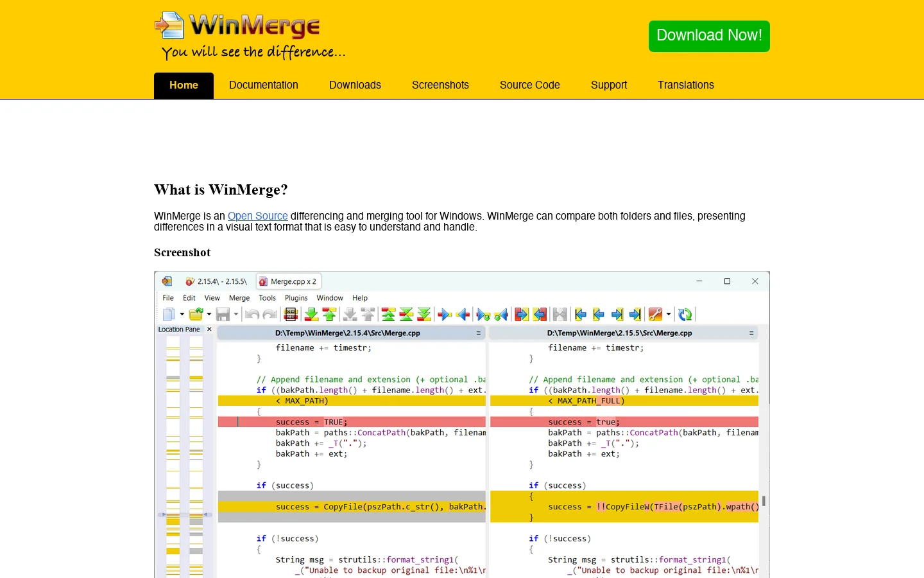This screenshot has height=578, width=924.
Task: Click the "What is WinMerge?" heading
Action: click(221, 189)
